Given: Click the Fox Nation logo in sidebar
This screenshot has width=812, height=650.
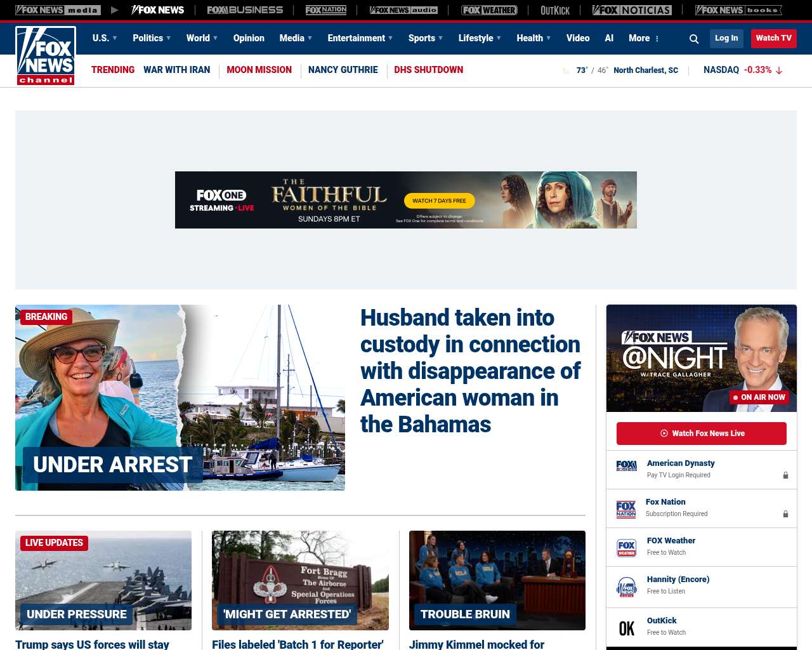Looking at the screenshot, I should 626,508.
